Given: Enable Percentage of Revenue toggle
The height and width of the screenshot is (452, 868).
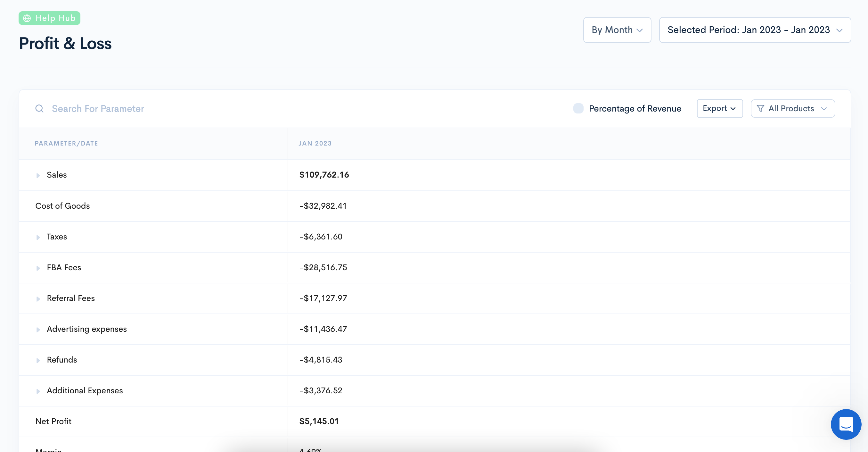Looking at the screenshot, I should [x=578, y=108].
